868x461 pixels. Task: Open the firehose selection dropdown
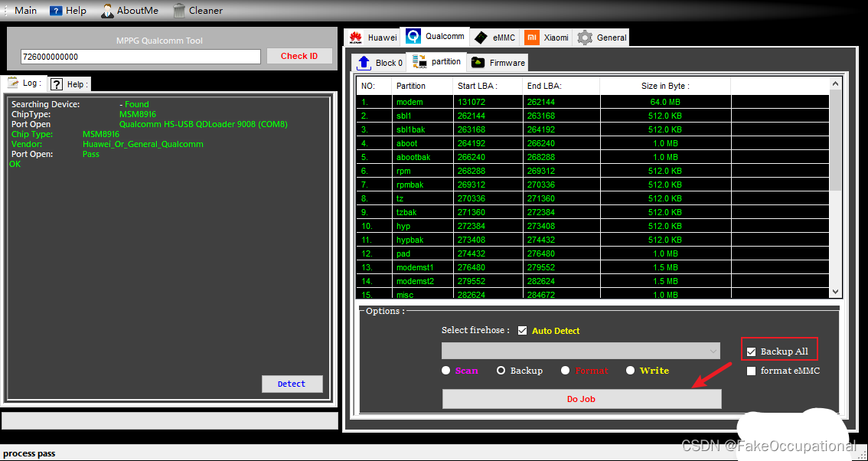(581, 351)
